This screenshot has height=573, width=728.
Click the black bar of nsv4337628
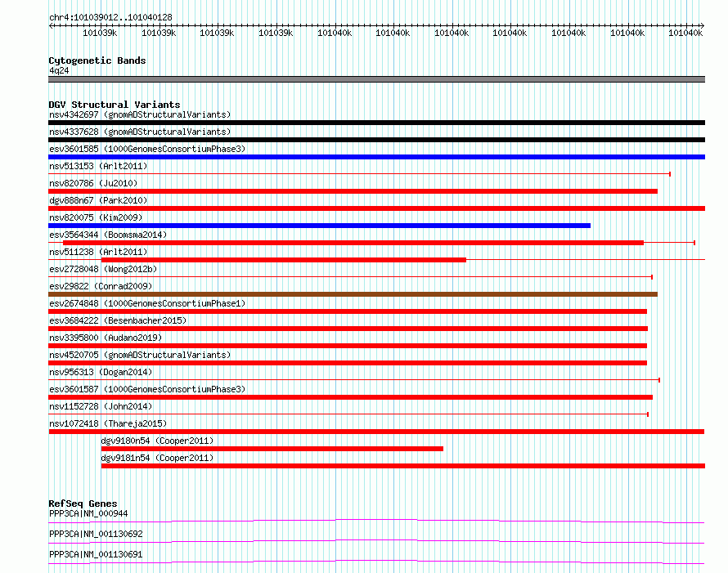tap(376, 140)
